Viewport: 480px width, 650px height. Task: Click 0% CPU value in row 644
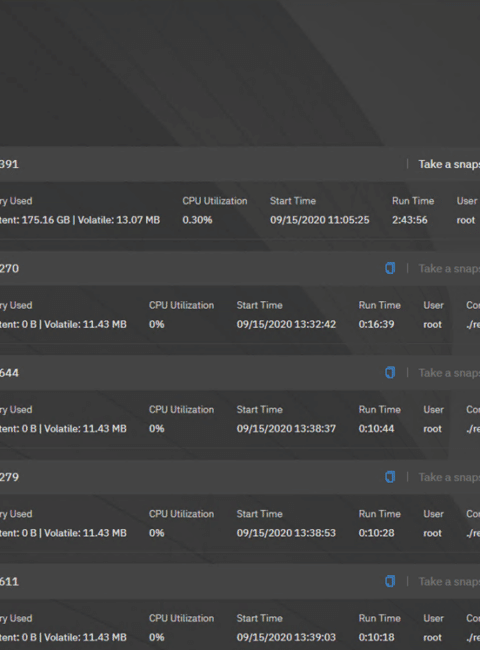coord(157,429)
